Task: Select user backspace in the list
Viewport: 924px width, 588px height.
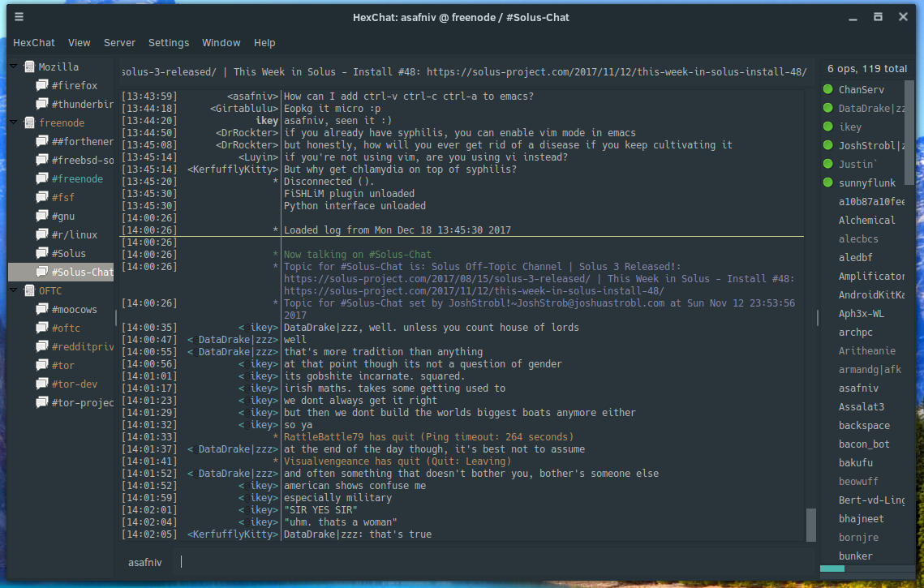Action: [864, 425]
